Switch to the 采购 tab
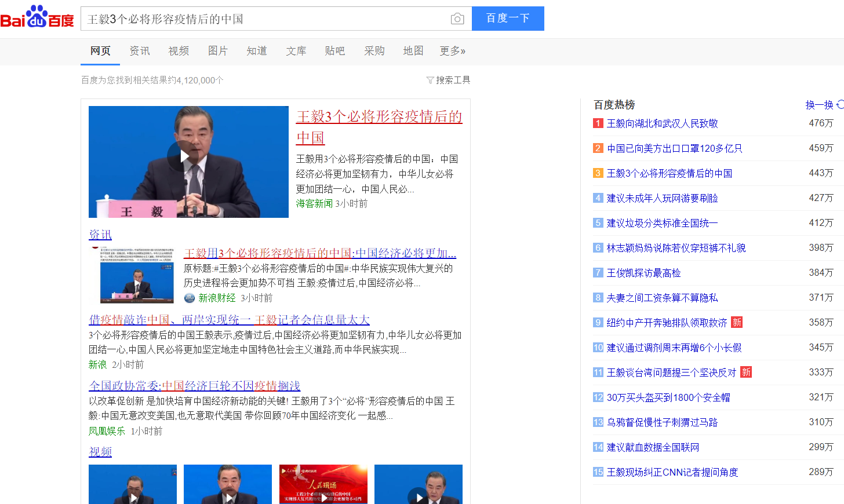The height and width of the screenshot is (504, 844). [x=374, y=51]
